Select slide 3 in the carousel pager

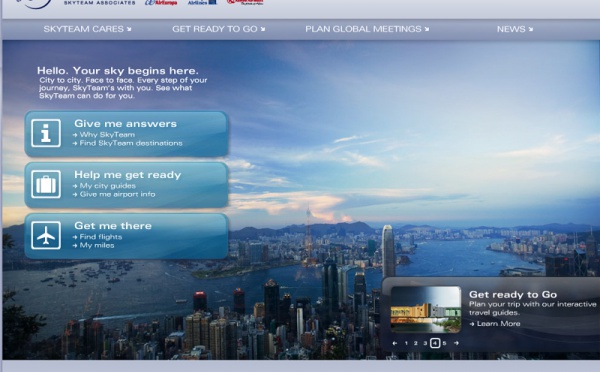425,343
